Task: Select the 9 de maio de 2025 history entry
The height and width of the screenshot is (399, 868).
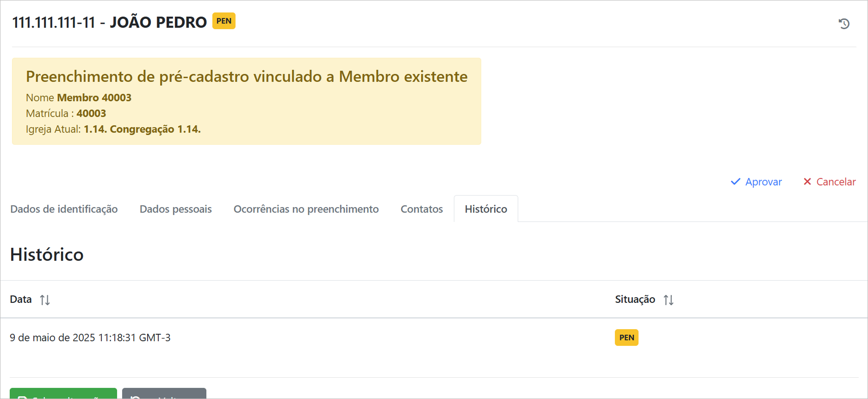Action: point(90,338)
